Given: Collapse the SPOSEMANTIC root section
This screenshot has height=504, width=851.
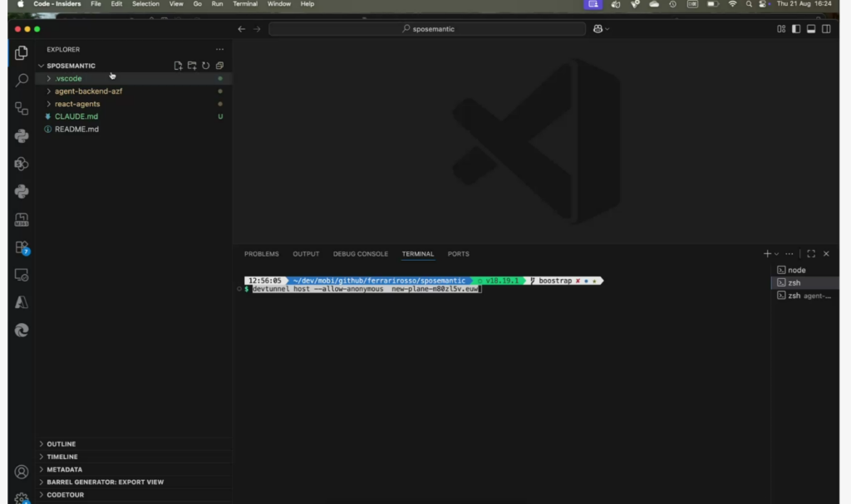Looking at the screenshot, I should (71, 66).
